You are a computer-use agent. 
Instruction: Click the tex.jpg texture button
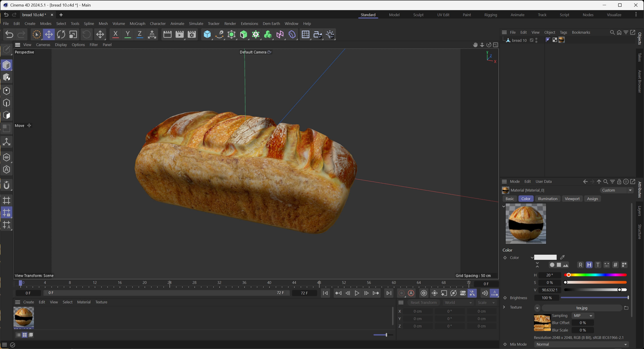pyautogui.click(x=582, y=308)
